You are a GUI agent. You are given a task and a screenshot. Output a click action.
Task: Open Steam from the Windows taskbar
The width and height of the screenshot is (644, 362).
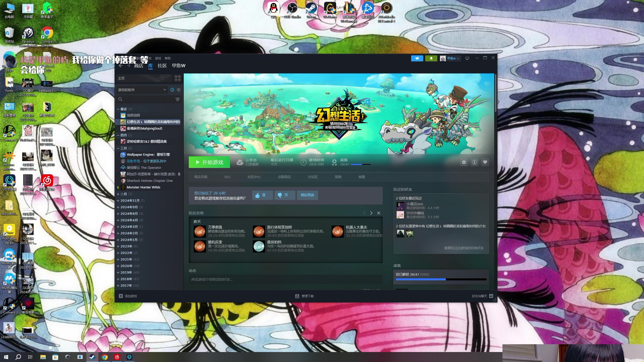92,357
